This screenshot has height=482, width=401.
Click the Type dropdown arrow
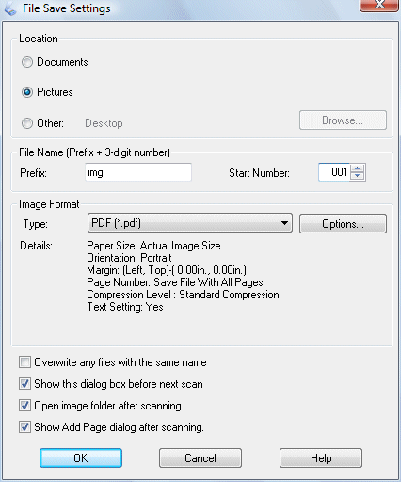point(284,223)
